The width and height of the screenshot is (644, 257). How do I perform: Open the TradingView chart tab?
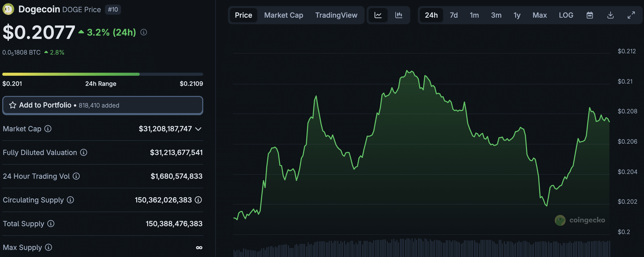[336, 15]
